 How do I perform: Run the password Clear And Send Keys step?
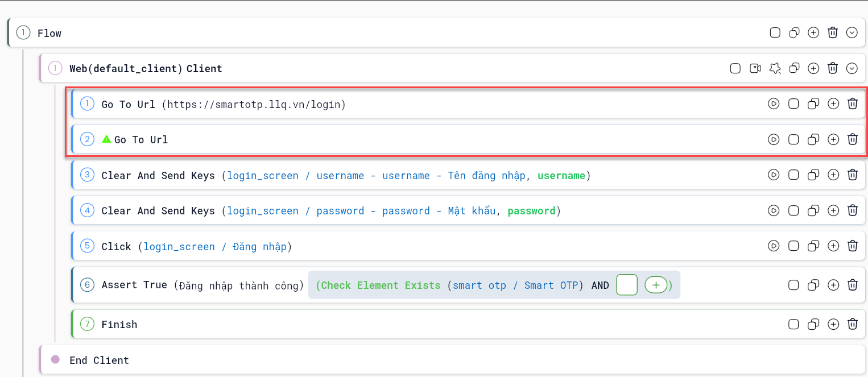[x=774, y=210]
